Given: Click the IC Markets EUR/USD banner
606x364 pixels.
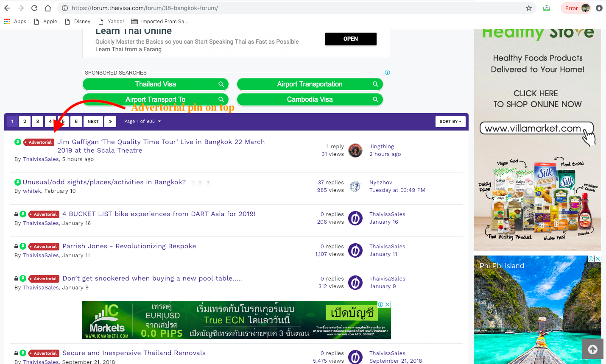Looking at the screenshot, I should tap(237, 320).
